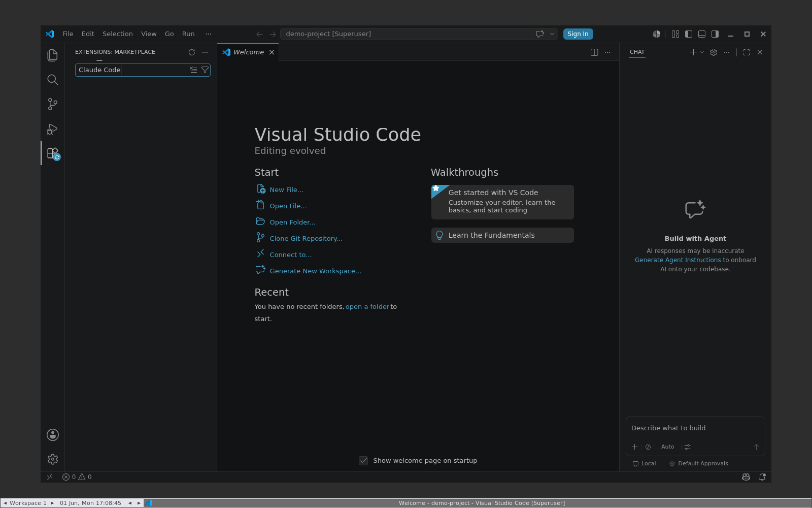Split the editor right

(x=594, y=52)
